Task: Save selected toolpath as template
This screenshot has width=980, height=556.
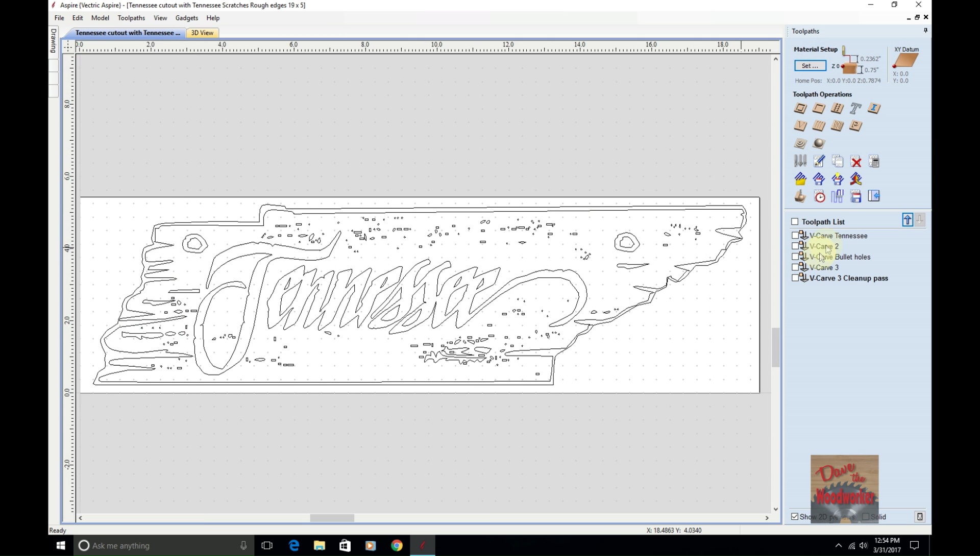Action: [x=819, y=179]
